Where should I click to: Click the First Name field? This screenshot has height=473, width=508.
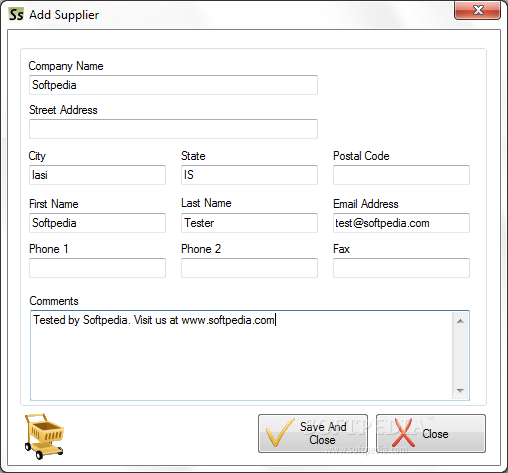tap(97, 223)
